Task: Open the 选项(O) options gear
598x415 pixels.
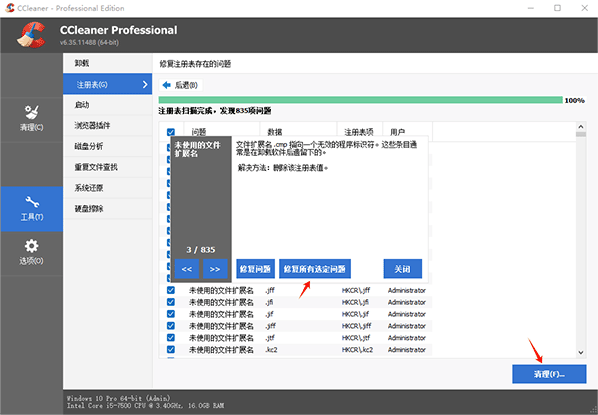Action: (31, 253)
